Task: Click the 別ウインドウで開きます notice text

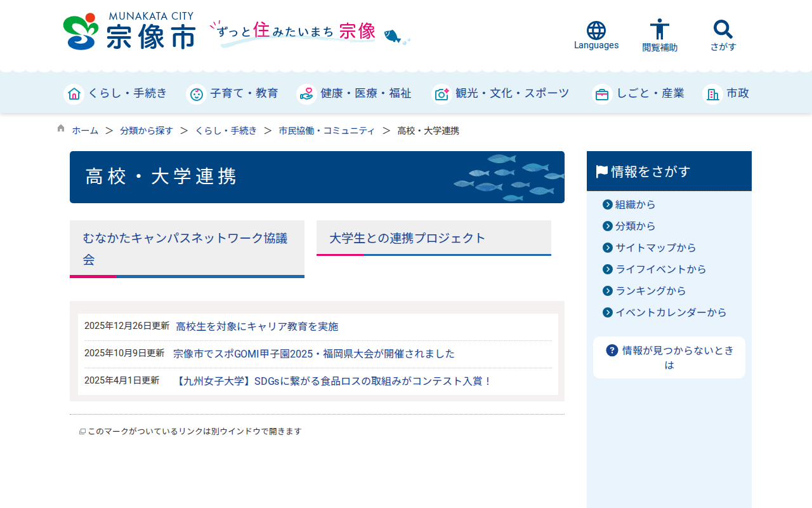Action: coord(195,431)
